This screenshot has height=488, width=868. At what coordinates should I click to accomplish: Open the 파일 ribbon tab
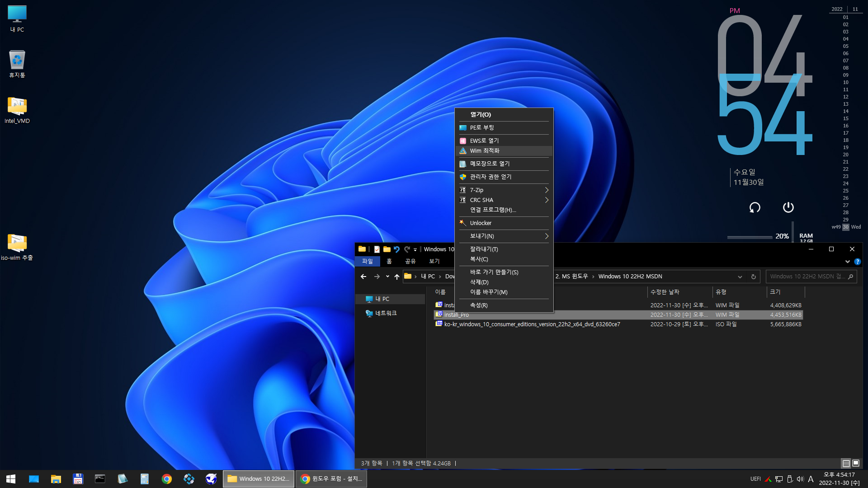(x=368, y=262)
